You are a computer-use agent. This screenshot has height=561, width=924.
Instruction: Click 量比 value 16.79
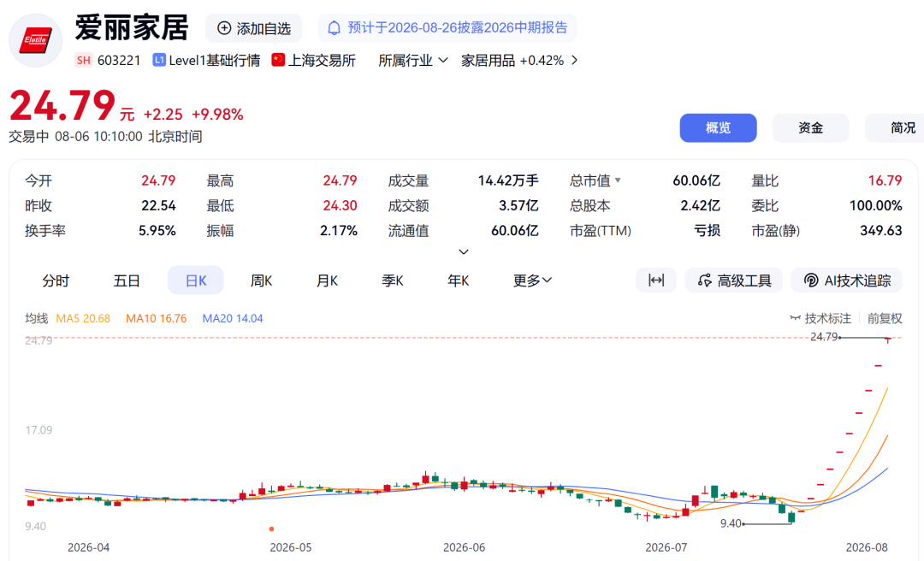[x=885, y=180]
